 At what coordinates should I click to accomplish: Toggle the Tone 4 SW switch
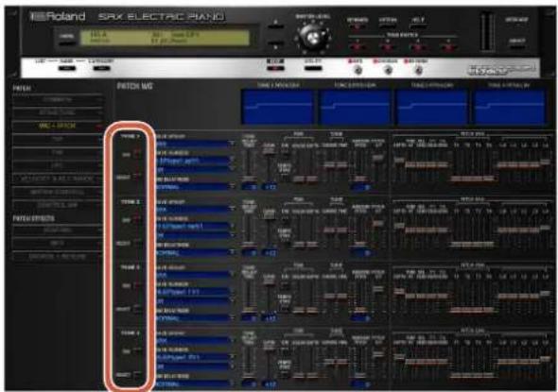137,350
